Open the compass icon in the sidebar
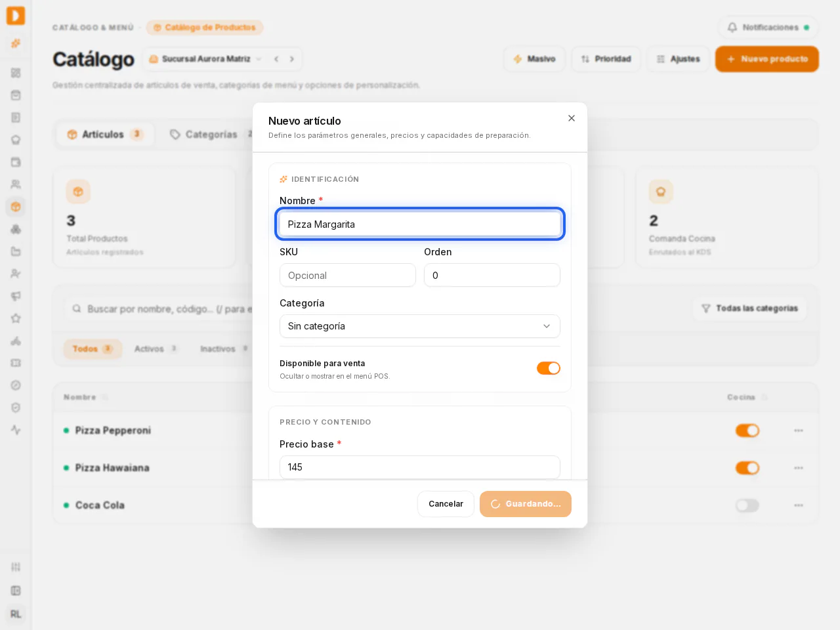Viewport: 840px width, 630px height. [x=16, y=385]
